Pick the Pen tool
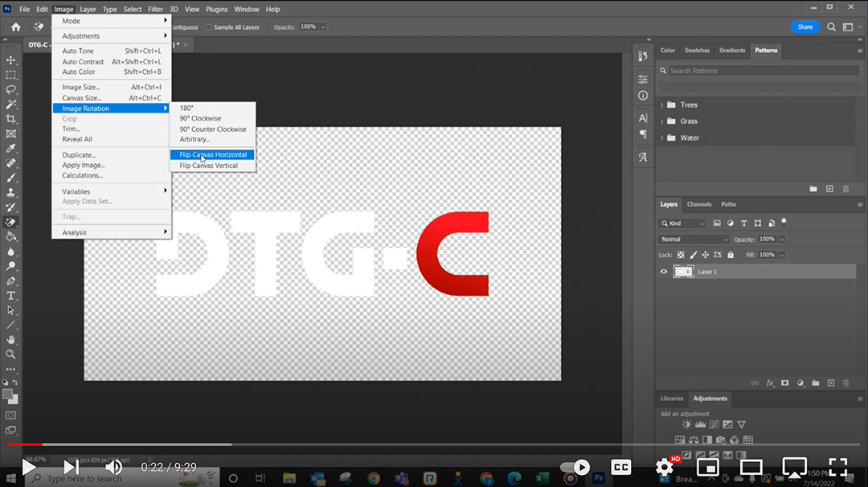 (x=11, y=281)
